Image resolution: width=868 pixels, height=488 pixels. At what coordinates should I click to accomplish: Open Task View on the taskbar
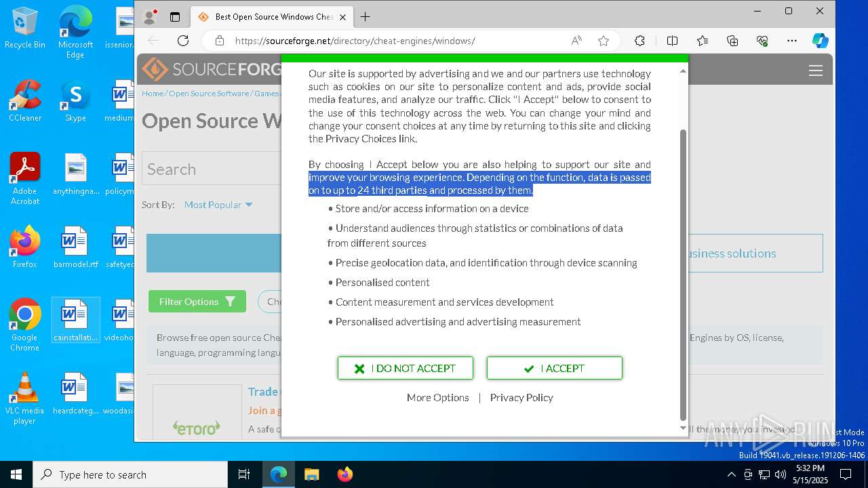(x=244, y=474)
